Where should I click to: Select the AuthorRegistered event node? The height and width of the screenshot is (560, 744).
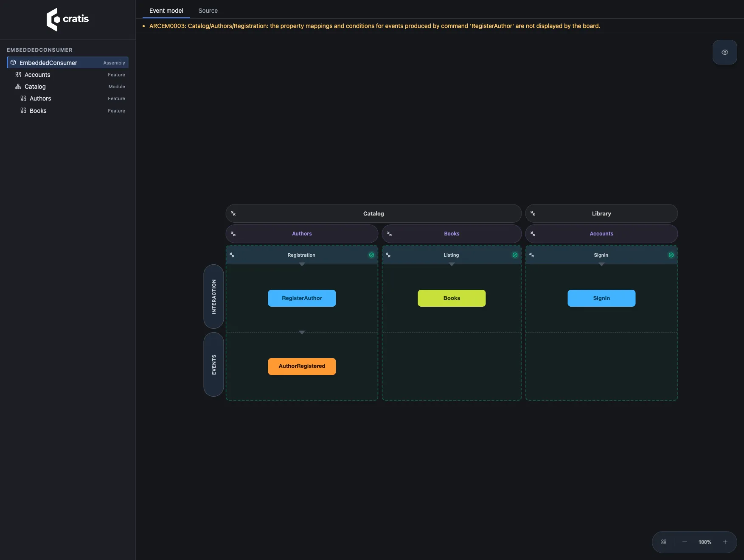302,367
